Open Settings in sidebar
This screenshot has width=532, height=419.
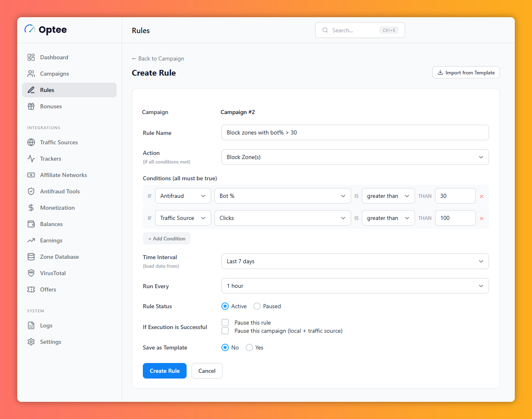click(69, 342)
